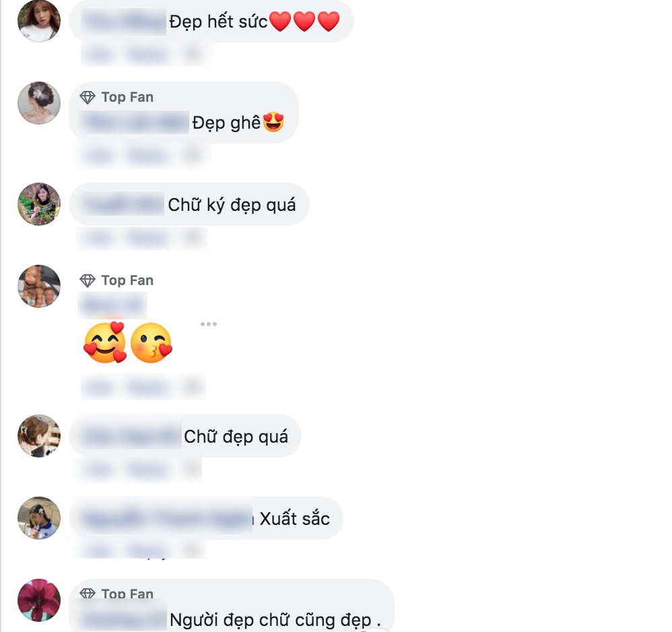672x632 pixels.
Task: Click the heart-eyes emoji after 'Đẹp ghê'
Action: coord(273,122)
